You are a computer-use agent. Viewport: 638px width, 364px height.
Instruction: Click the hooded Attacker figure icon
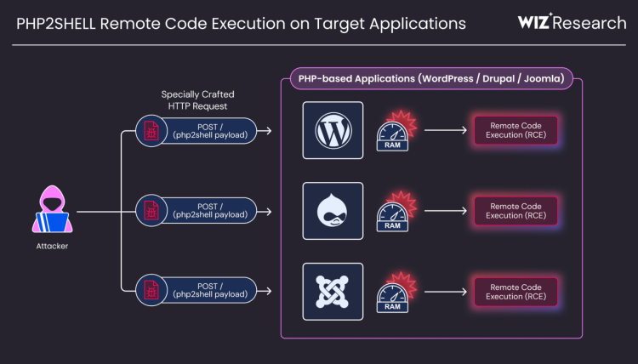click(x=53, y=209)
